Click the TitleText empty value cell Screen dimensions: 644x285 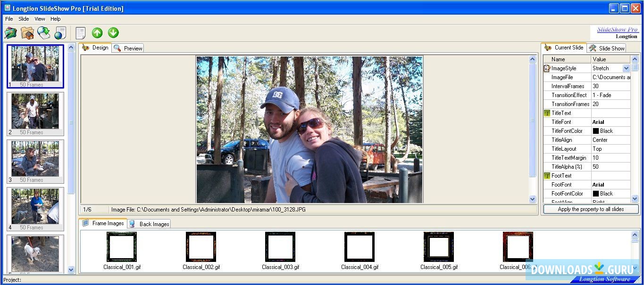(x=611, y=113)
